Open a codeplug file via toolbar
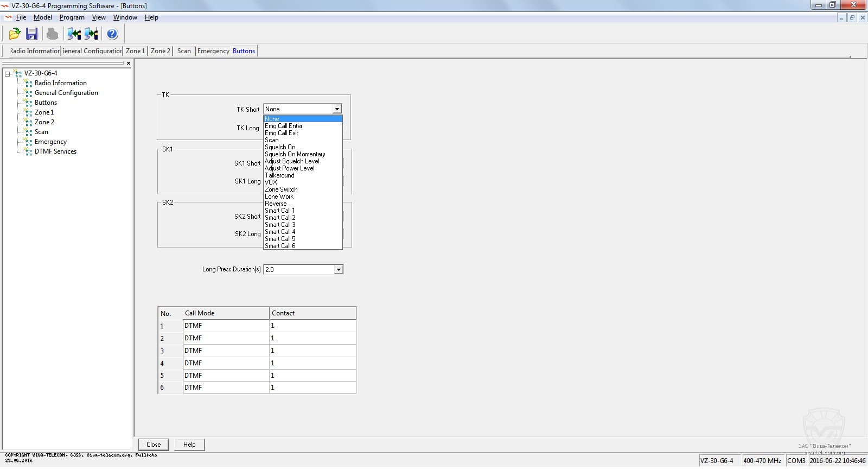Viewport: 868px width, 469px height. (15, 34)
